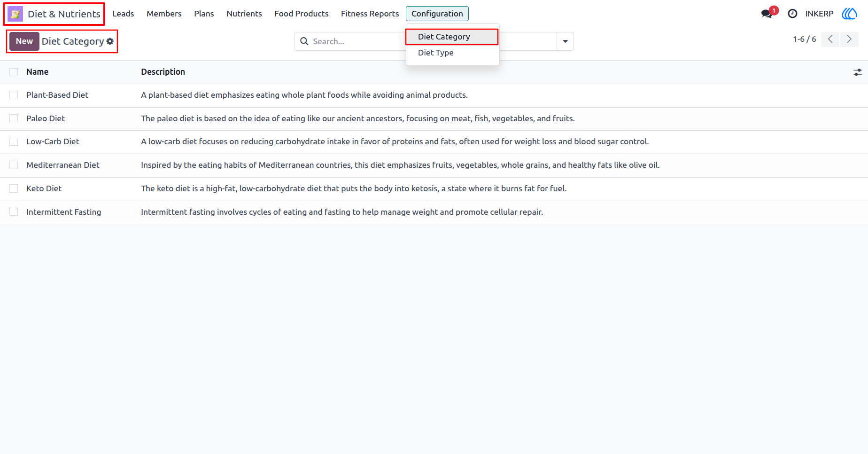Viewport: 868px width, 454px height.
Task: Sort by the Name column header
Action: [38, 72]
